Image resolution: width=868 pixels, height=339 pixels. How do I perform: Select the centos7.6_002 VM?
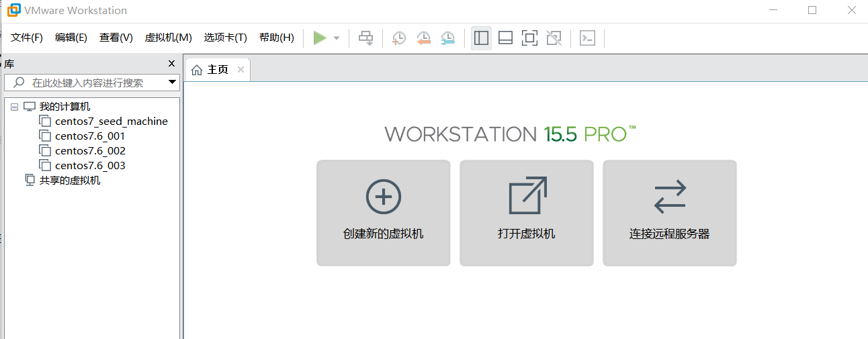pyautogui.click(x=90, y=151)
